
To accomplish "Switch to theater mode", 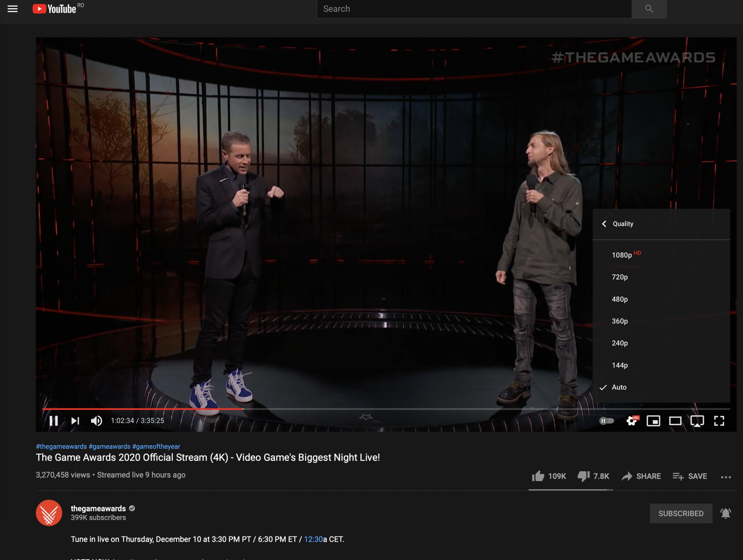I will click(675, 421).
